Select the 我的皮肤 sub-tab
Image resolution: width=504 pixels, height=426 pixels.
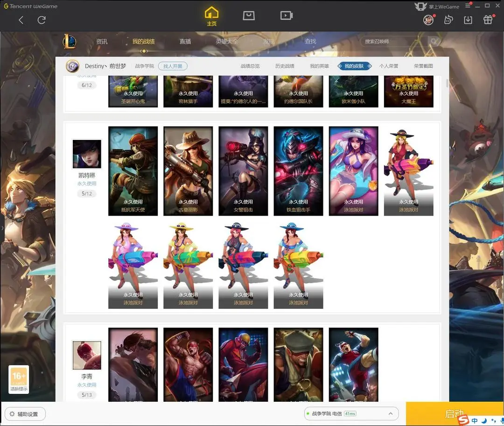pyautogui.click(x=354, y=66)
